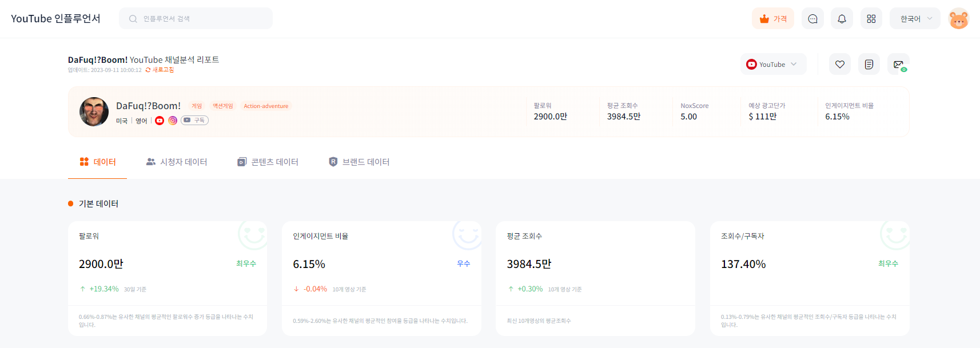Viewport: 980px width, 348px height.
Task: Open the apps grid menu icon
Action: [x=871, y=19]
